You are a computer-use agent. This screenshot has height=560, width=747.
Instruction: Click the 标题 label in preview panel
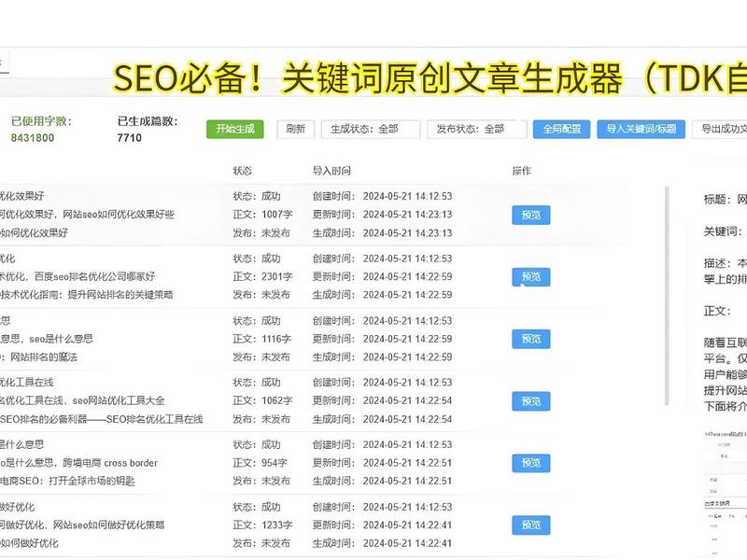coord(717,200)
